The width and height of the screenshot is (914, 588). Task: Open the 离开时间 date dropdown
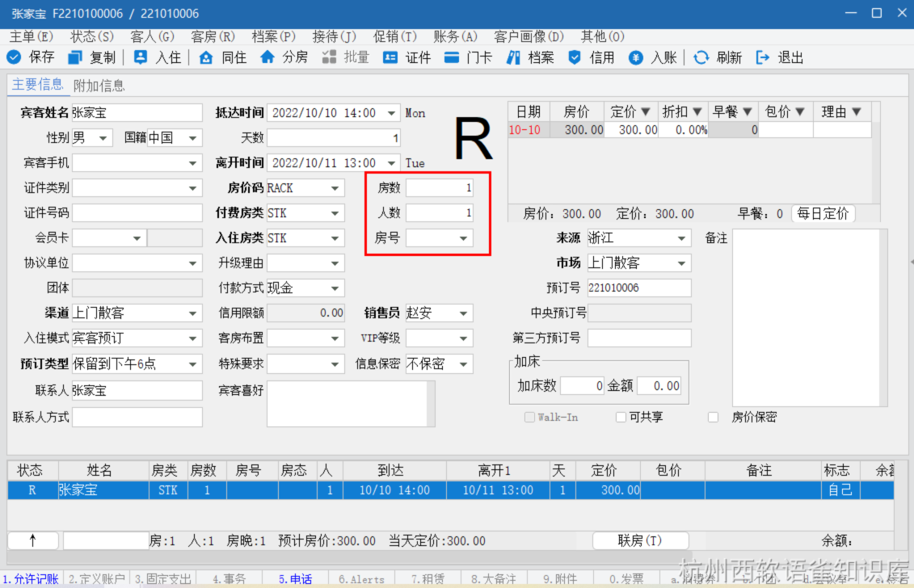click(x=392, y=163)
